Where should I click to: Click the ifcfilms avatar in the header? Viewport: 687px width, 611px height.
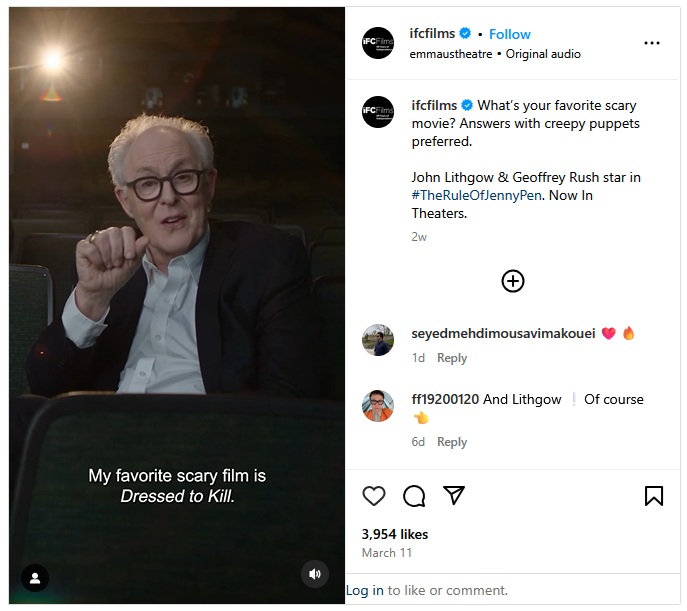click(x=378, y=43)
